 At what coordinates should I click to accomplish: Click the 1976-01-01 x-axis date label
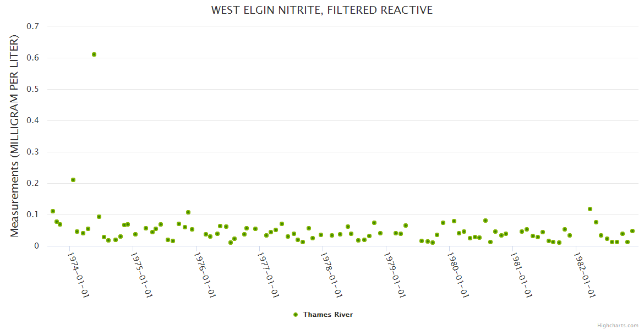[205, 275]
